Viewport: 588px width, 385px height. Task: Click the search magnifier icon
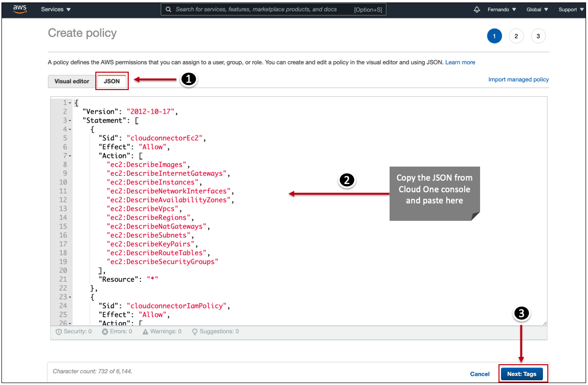point(168,9)
